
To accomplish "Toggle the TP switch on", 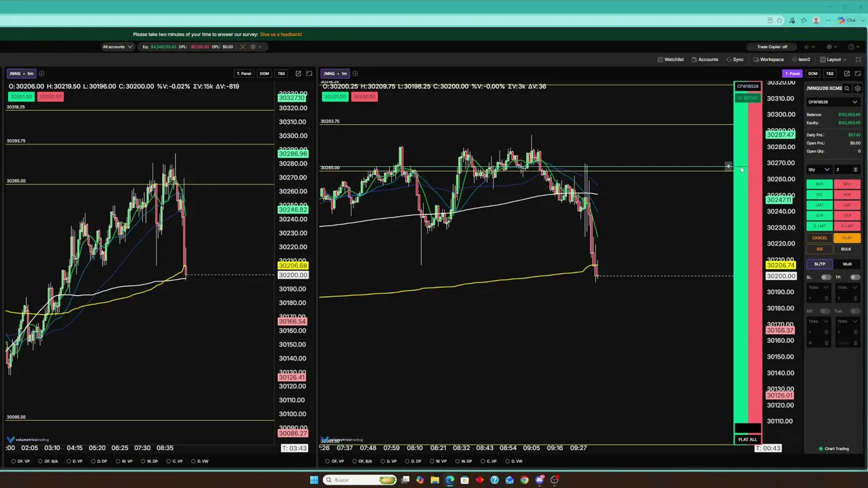I will click(x=855, y=277).
